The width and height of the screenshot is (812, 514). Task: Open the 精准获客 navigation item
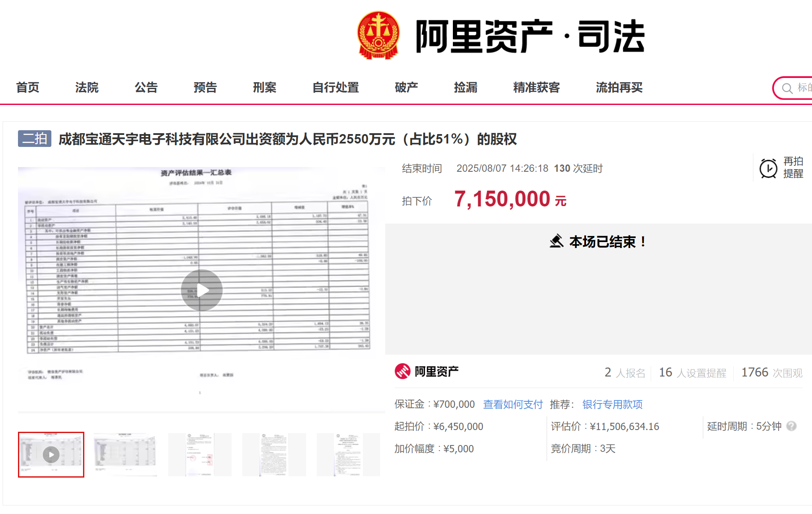pyautogui.click(x=537, y=87)
